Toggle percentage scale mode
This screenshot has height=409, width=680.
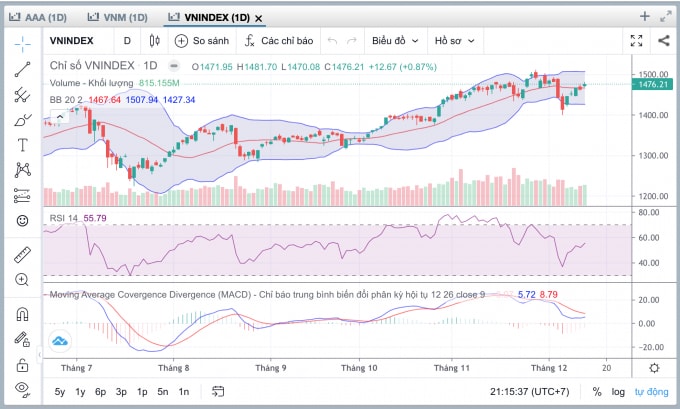(597, 392)
